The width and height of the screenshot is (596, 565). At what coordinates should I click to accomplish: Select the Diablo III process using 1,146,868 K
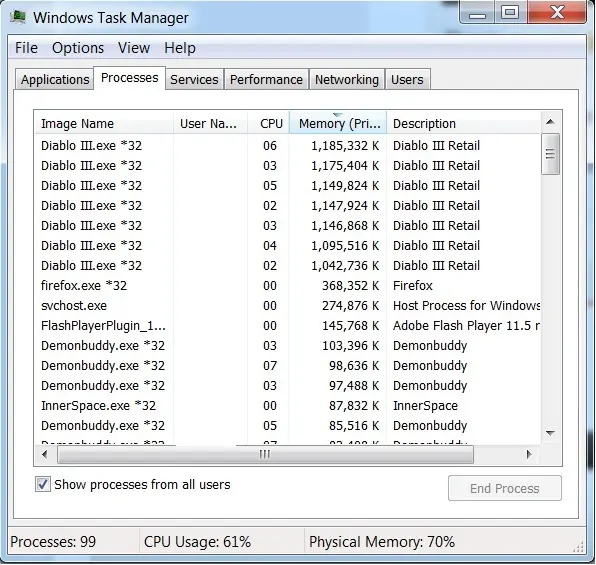[x=287, y=226]
